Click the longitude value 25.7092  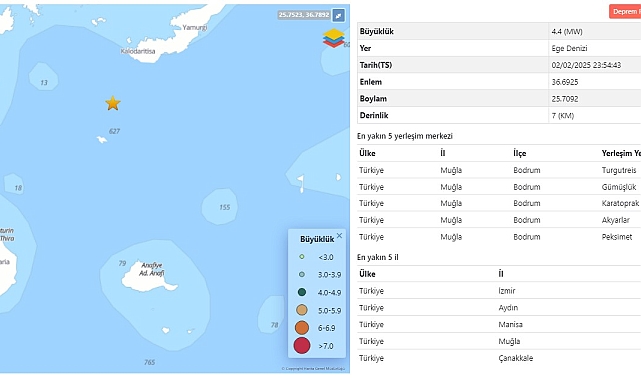coord(565,98)
